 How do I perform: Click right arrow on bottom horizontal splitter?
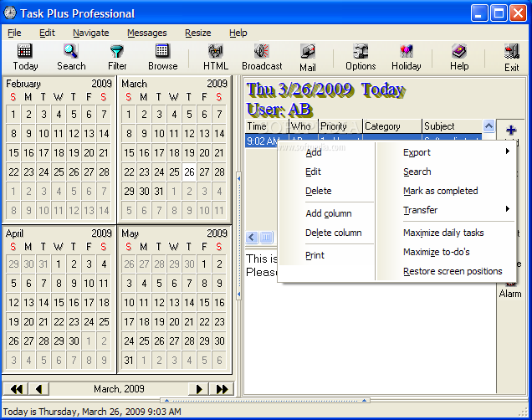(x=364, y=400)
